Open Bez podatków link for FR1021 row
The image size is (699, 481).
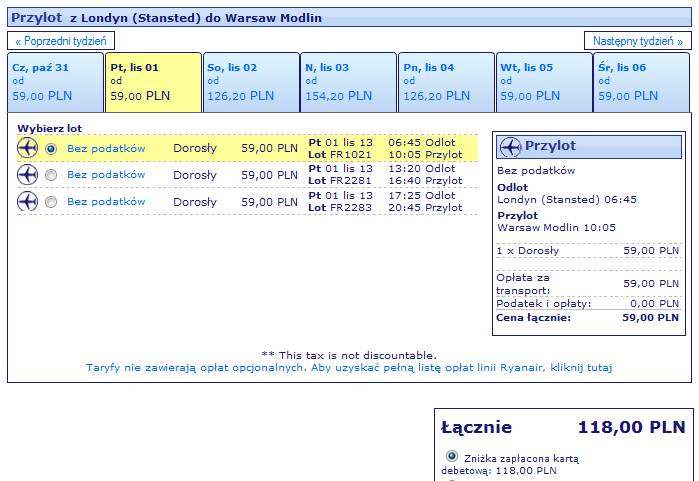(x=106, y=148)
